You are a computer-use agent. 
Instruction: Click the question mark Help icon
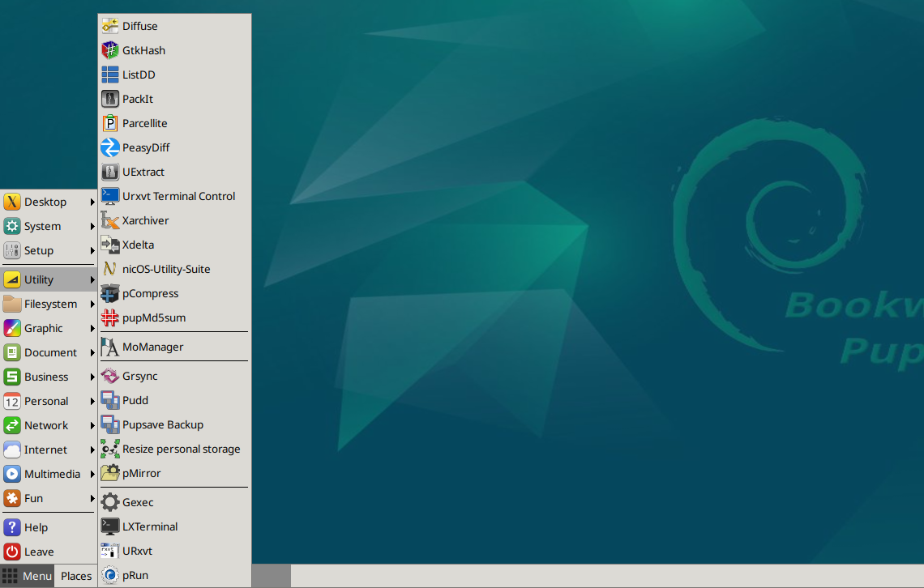point(12,527)
